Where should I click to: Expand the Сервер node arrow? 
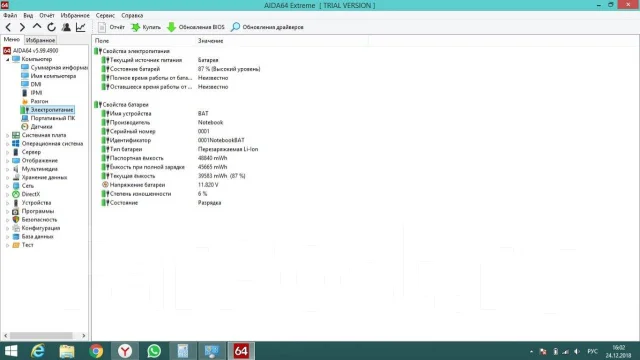pos(7,152)
